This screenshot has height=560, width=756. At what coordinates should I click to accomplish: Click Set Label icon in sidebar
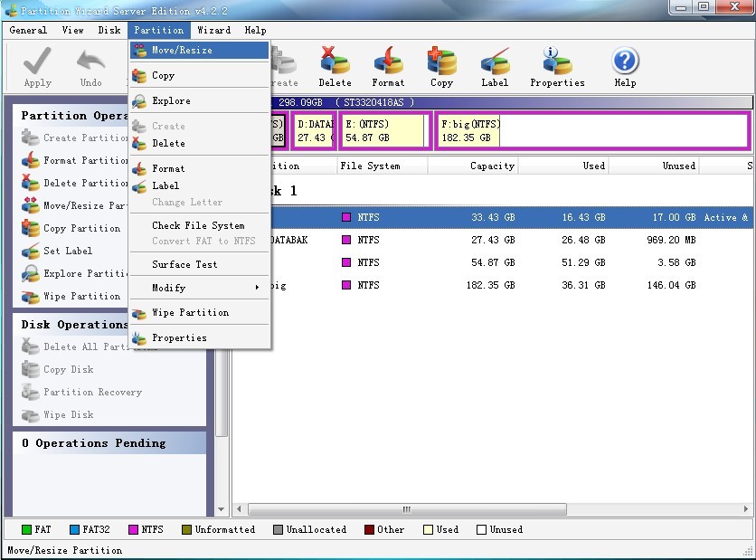(x=31, y=251)
